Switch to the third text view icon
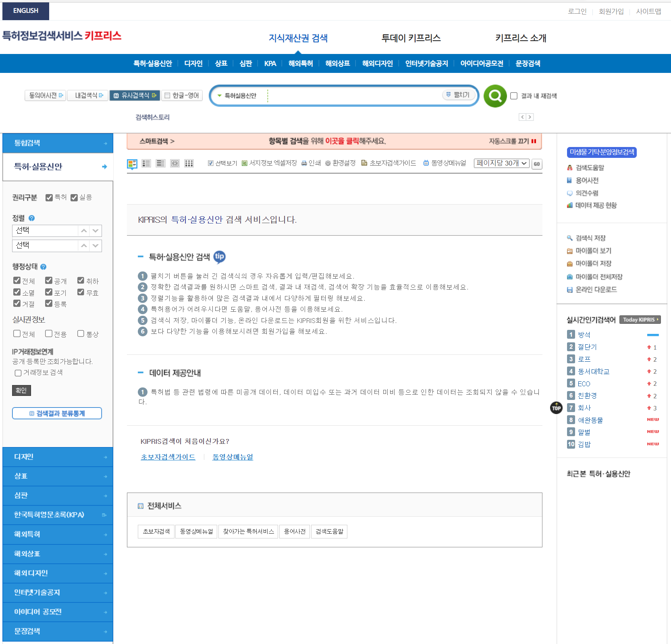Screen dimensions: 671x644 (x=160, y=164)
